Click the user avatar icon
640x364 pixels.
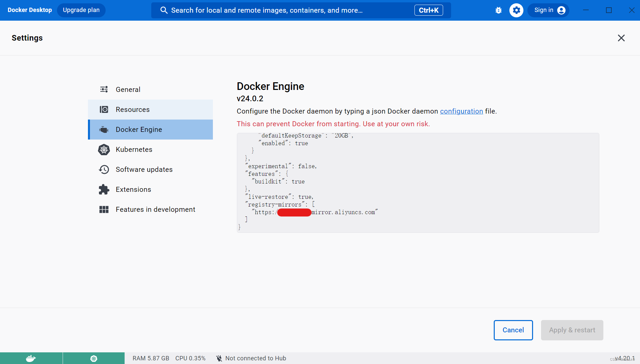coord(561,10)
